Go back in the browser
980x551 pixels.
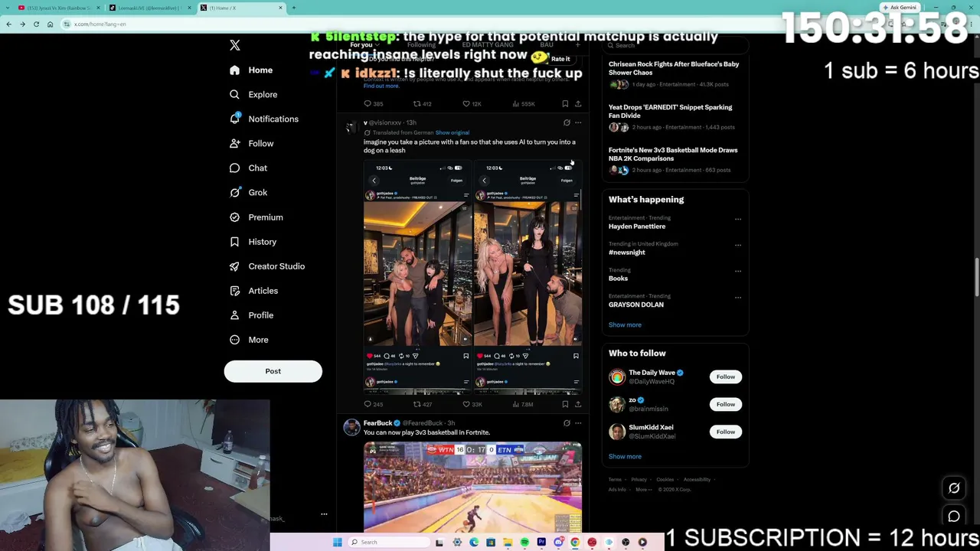pos(8,24)
